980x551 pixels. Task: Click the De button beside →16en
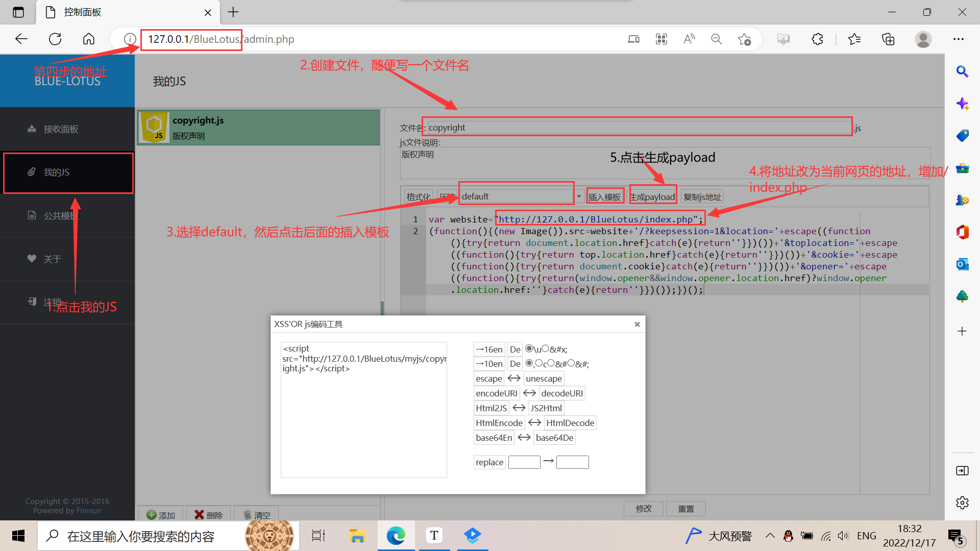(x=515, y=349)
